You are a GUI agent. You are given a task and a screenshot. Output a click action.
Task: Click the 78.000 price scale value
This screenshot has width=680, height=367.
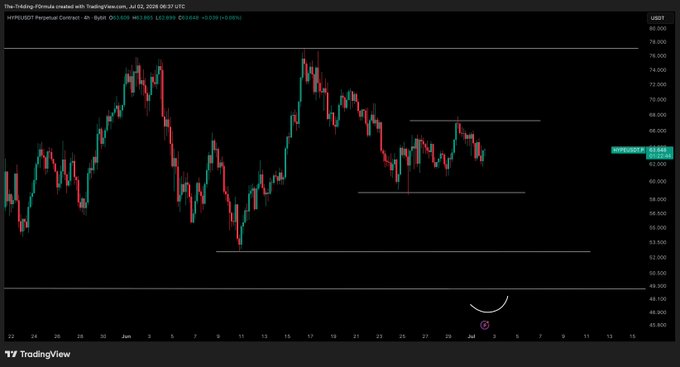[x=657, y=42]
